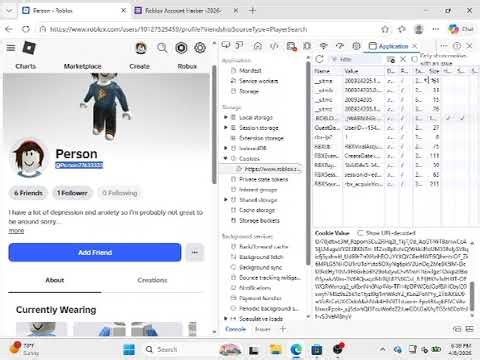
Task: Enable only show cookies with an issue
Action: pyautogui.click(x=414, y=59)
